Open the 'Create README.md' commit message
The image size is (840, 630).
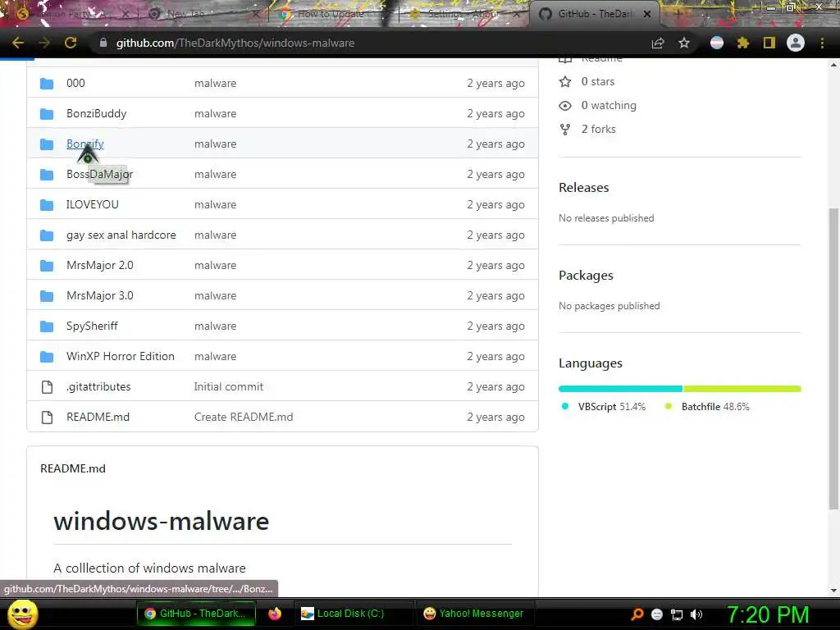[243, 417]
